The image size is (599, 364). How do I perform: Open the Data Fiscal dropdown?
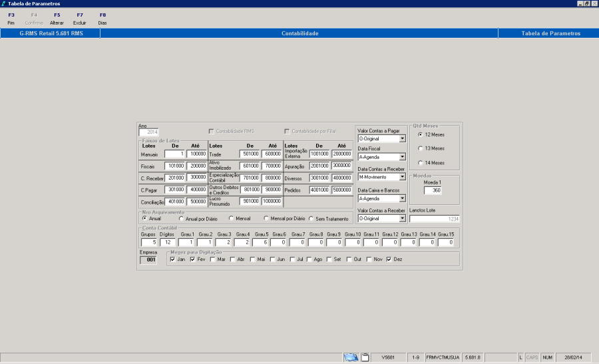tap(402, 157)
